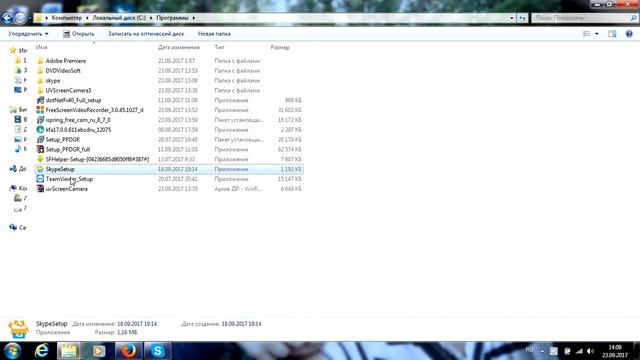Viewport: 640px width, 360px height.
Task: Expand breadcrumb arrow after Локальный диск (C:)
Action: [151, 18]
